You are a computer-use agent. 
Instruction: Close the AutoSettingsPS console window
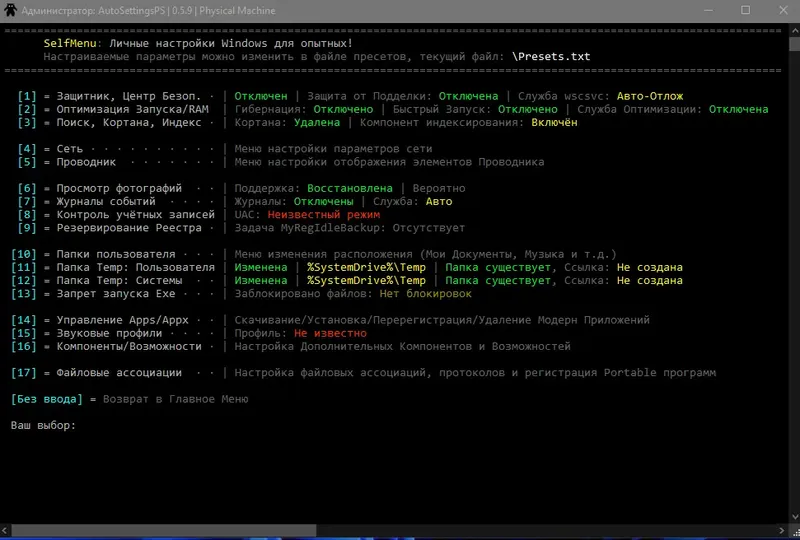pos(783,10)
